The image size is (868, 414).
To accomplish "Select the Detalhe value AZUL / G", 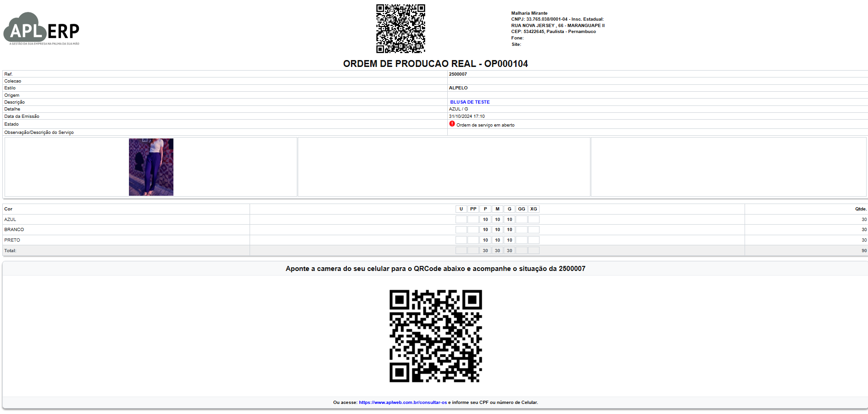I will pyautogui.click(x=458, y=109).
